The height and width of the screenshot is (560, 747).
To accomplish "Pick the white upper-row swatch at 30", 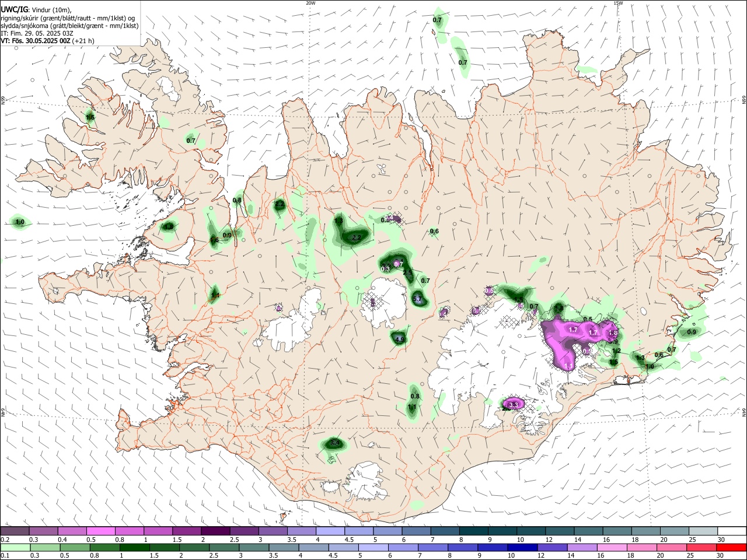I will pyautogui.click(x=732, y=531).
